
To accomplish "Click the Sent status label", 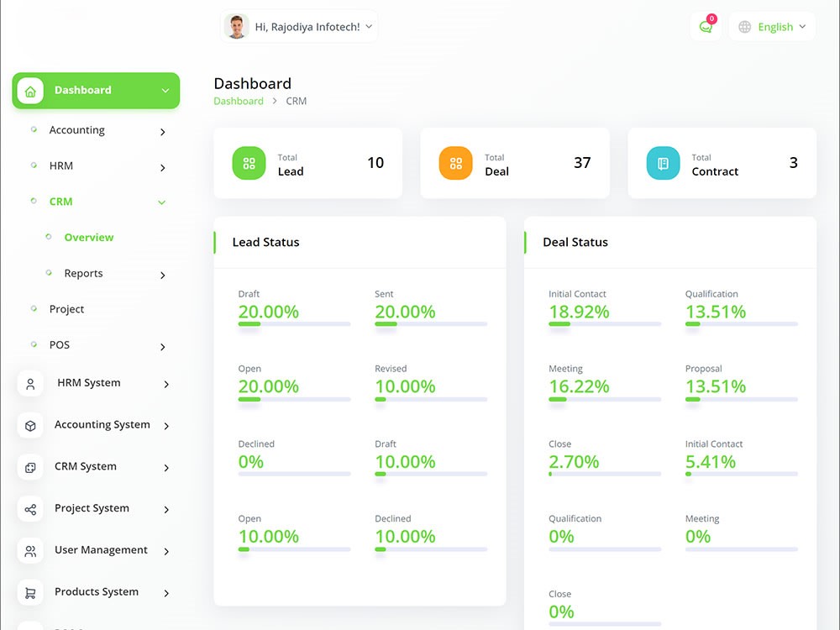I will click(x=384, y=294).
